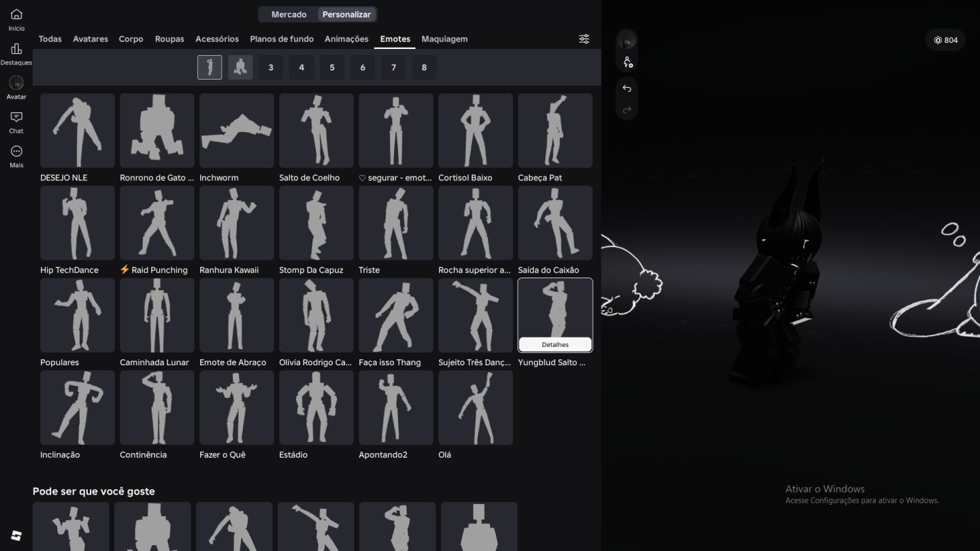Select the DESEJO NLE emote
The image size is (980, 551).
[78, 131]
